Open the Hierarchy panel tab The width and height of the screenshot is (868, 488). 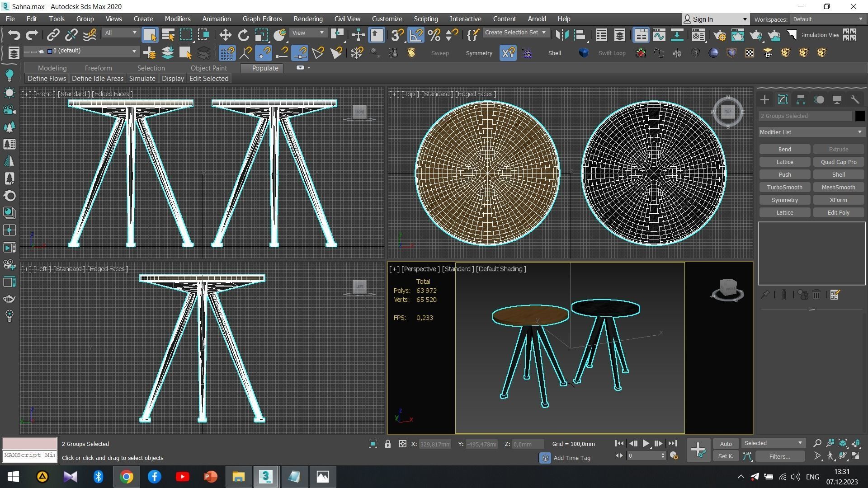click(801, 100)
